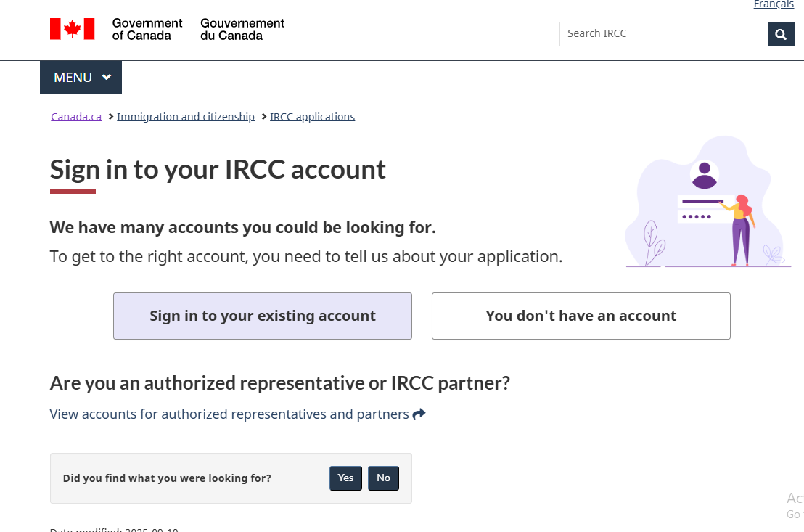Go to Immigration and citizenship breadcrumb
804x532 pixels.
coord(186,117)
